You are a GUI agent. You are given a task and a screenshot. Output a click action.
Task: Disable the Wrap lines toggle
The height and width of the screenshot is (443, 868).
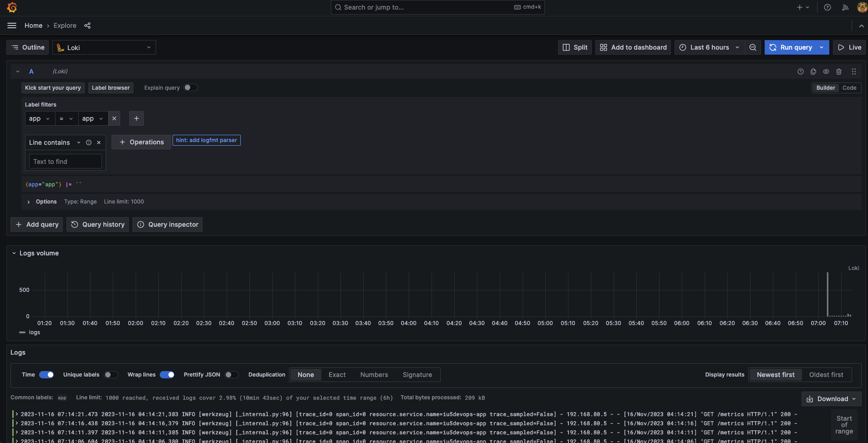pos(167,375)
